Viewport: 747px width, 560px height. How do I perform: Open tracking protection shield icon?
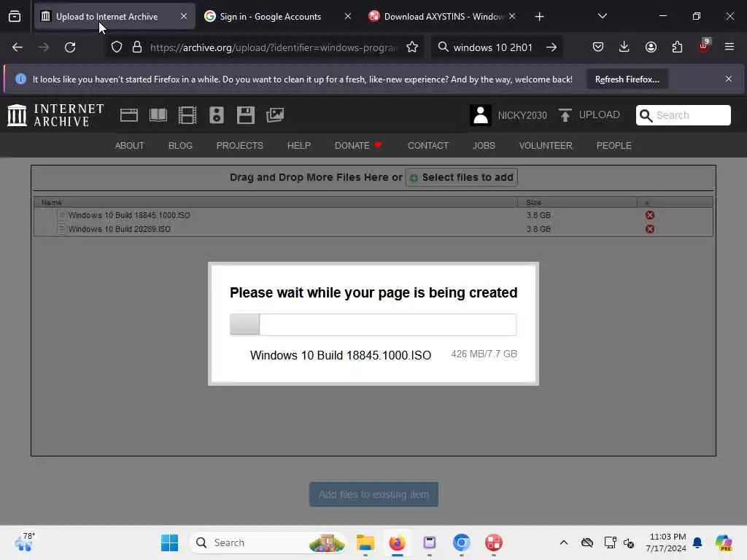point(117,47)
